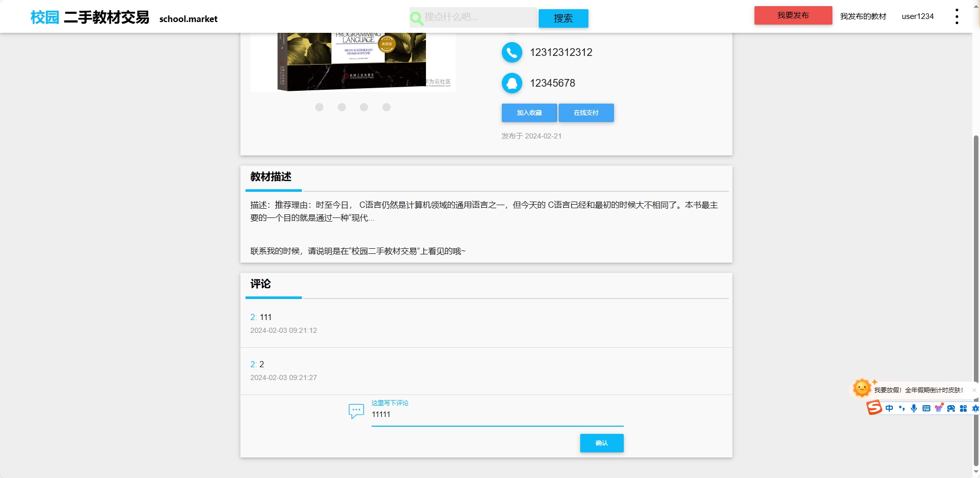
Task: Click the 加入收藏 button
Action: [x=529, y=113]
